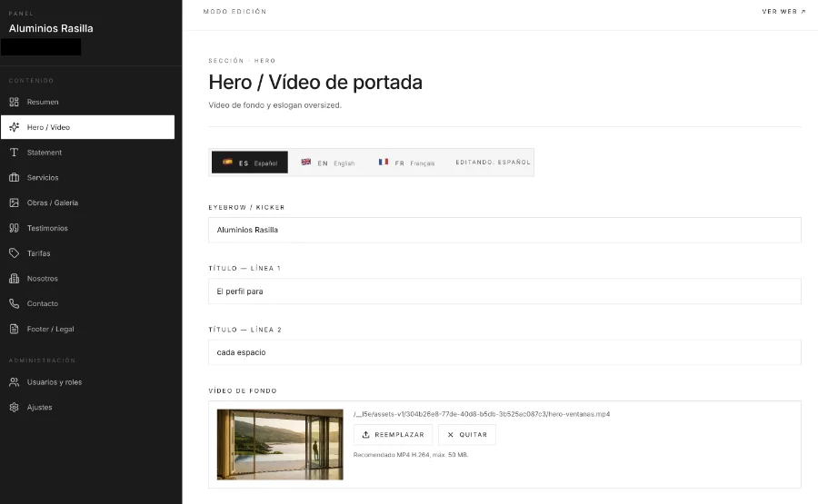Click the Título Línea 2 field
This screenshot has height=504, width=818.
tap(504, 352)
